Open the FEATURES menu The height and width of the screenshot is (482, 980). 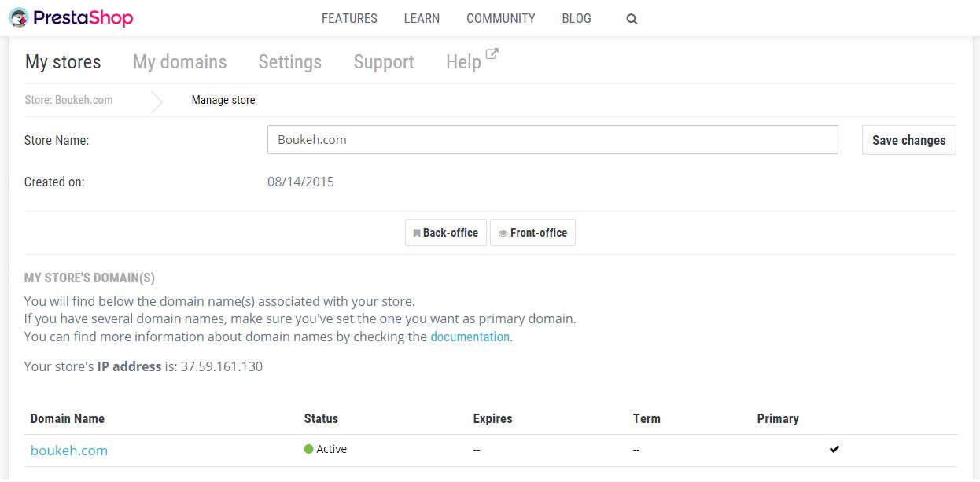coord(349,18)
